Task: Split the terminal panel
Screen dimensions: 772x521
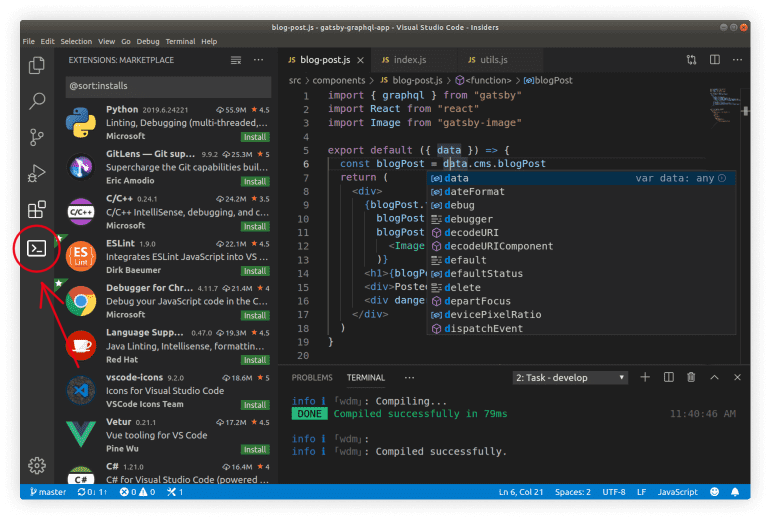Action: (669, 377)
